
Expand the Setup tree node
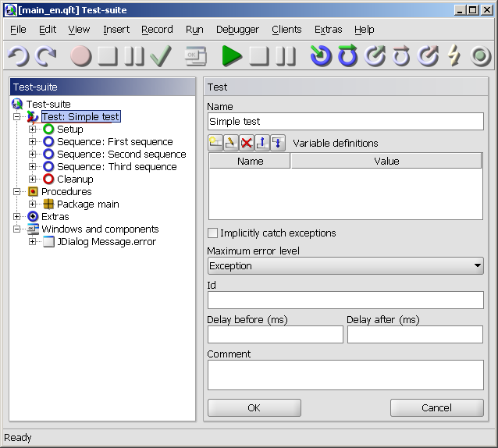[33, 130]
